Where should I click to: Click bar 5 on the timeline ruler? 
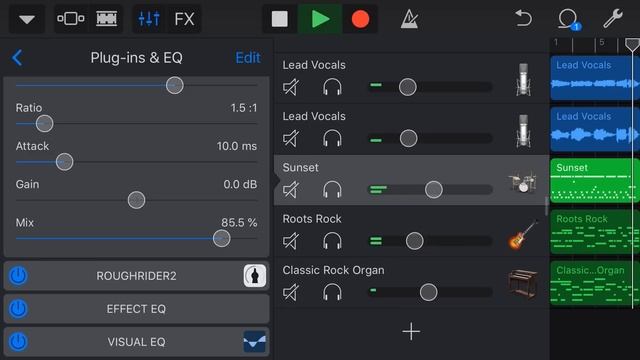[602, 42]
